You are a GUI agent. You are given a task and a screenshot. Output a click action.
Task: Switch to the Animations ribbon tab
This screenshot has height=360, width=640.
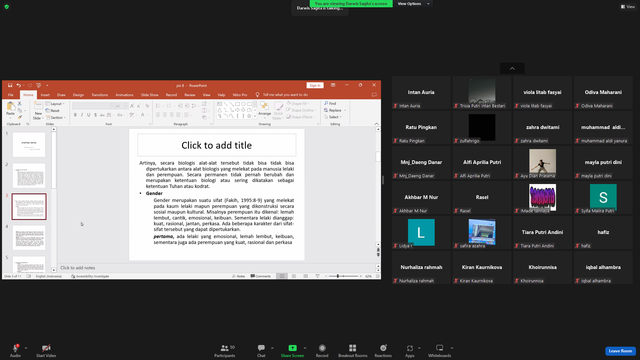click(x=124, y=95)
